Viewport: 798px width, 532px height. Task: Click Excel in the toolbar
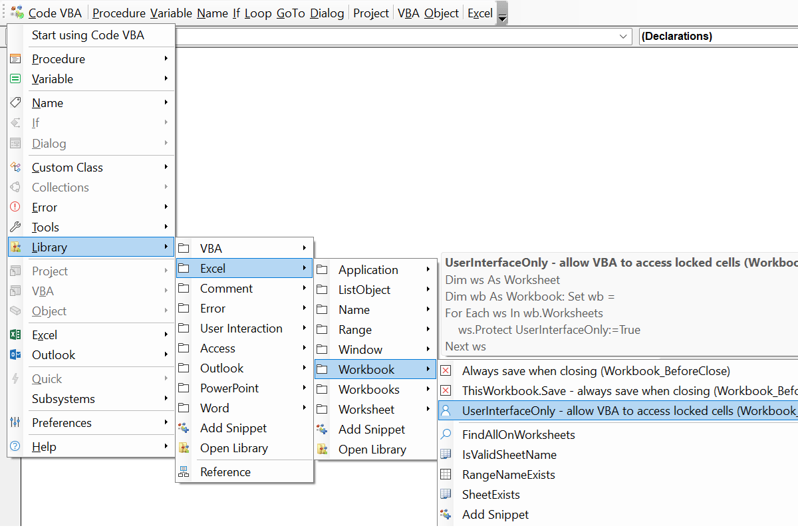[x=480, y=13]
